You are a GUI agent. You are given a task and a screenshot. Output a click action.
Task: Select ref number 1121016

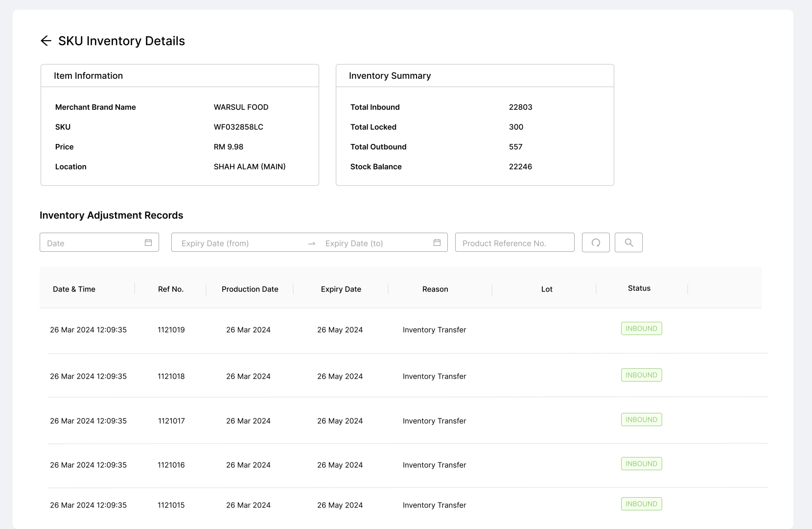point(171,465)
